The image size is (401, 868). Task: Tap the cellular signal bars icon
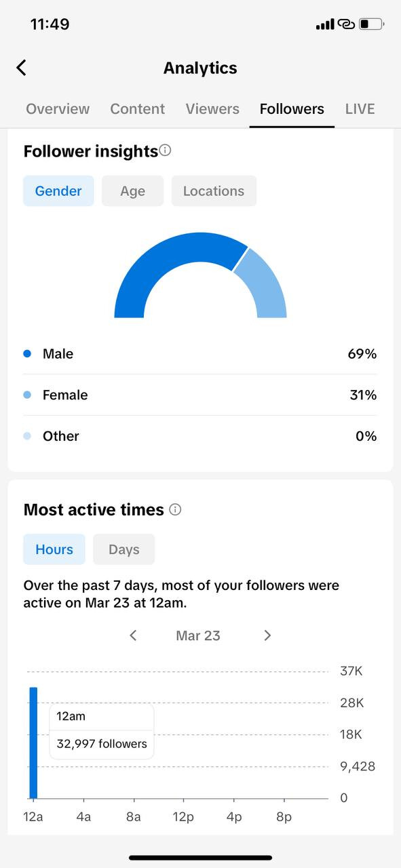coord(325,24)
